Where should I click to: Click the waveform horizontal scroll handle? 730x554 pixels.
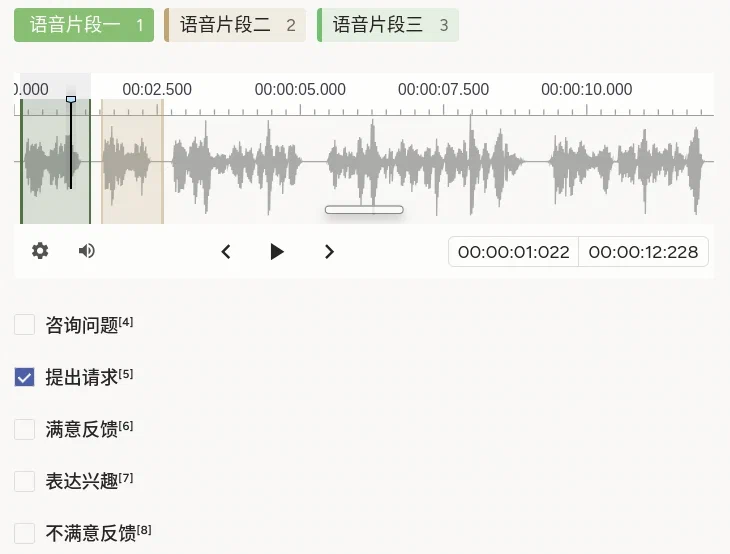[x=364, y=210]
